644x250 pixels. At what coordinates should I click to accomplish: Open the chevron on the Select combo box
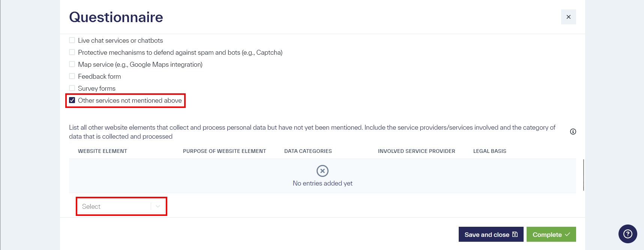(158, 206)
